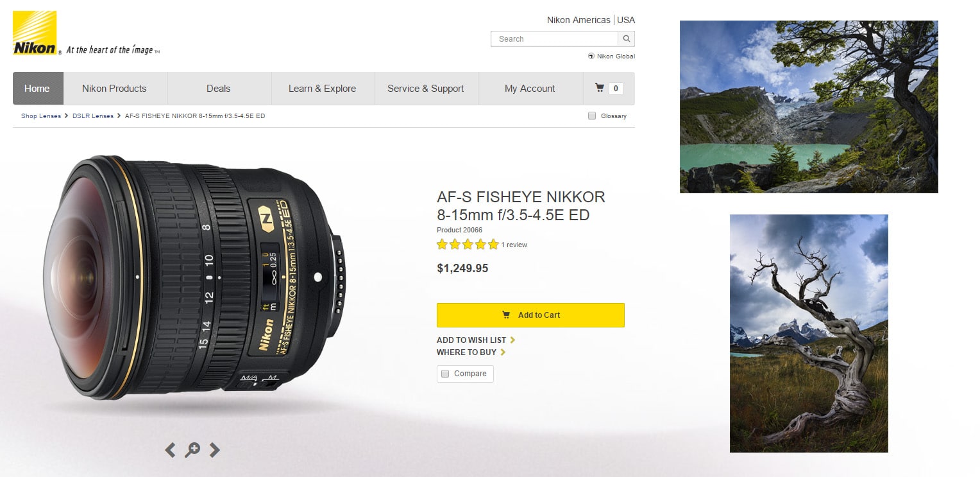Click into the Search input field
The height and width of the screenshot is (477, 980).
(x=555, y=39)
